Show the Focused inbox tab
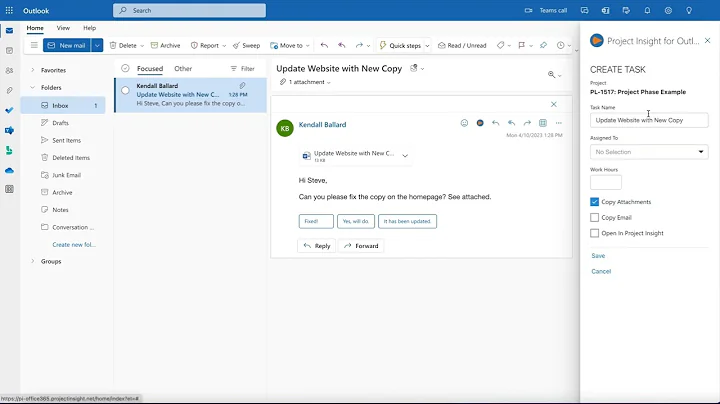Image resolution: width=720 pixels, height=404 pixels. click(x=150, y=68)
